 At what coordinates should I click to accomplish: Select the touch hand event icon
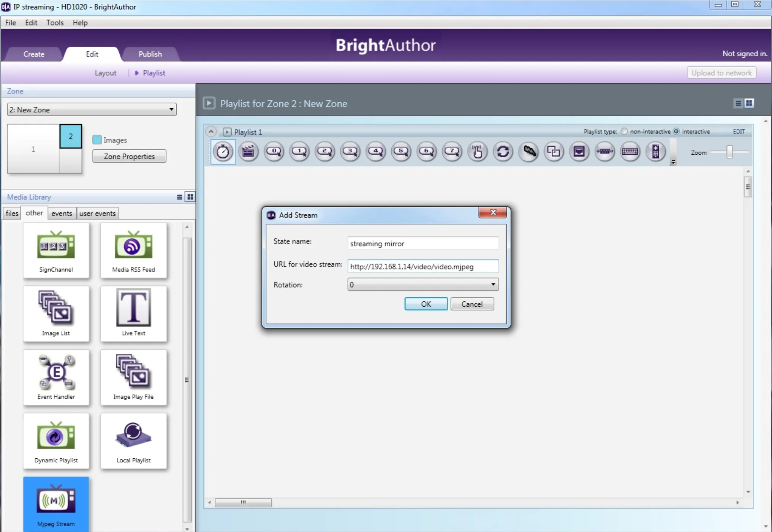pos(478,152)
